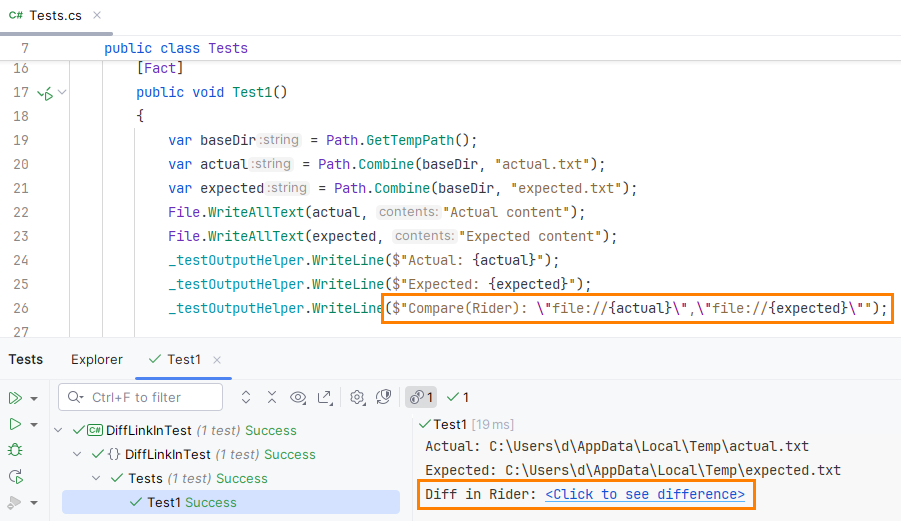Select the Tests.cs editor tab

tap(47, 16)
